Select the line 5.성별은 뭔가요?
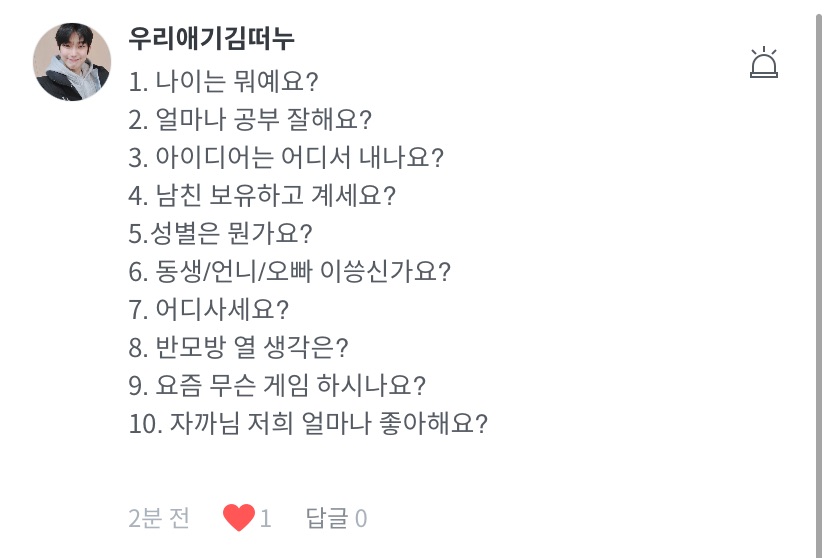This screenshot has height=558, width=828. [x=221, y=234]
